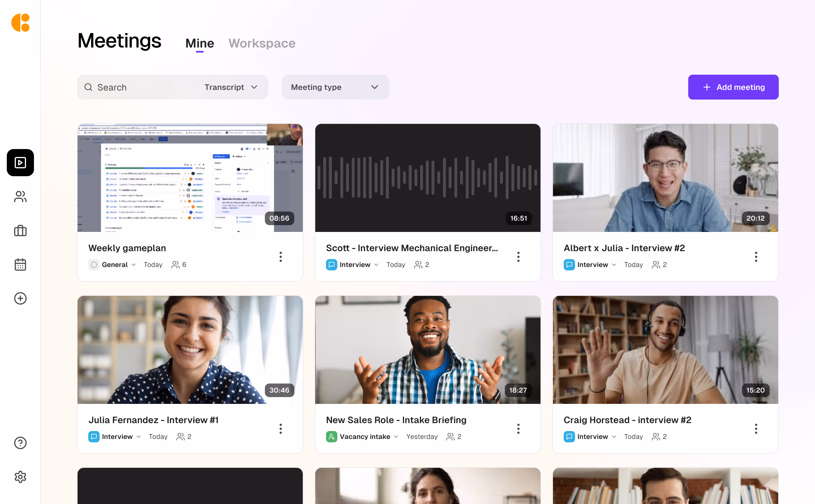This screenshot has height=504, width=815.
Task: Switch to the Workspace tab
Action: pyautogui.click(x=262, y=43)
